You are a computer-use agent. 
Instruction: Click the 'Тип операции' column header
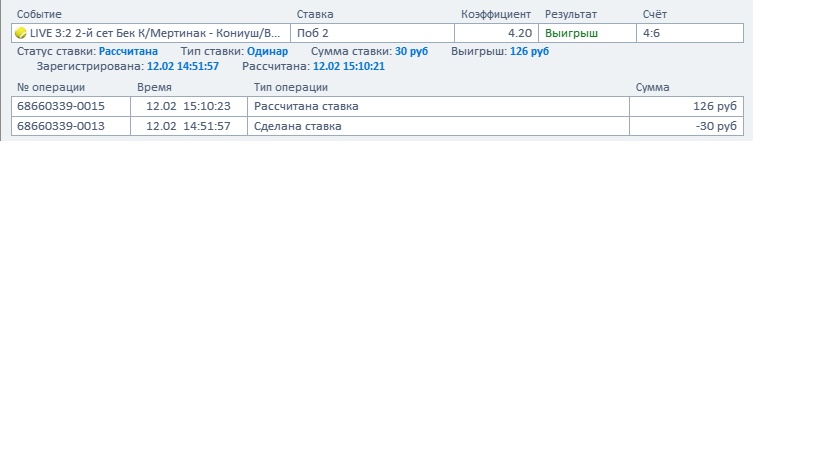(290, 87)
